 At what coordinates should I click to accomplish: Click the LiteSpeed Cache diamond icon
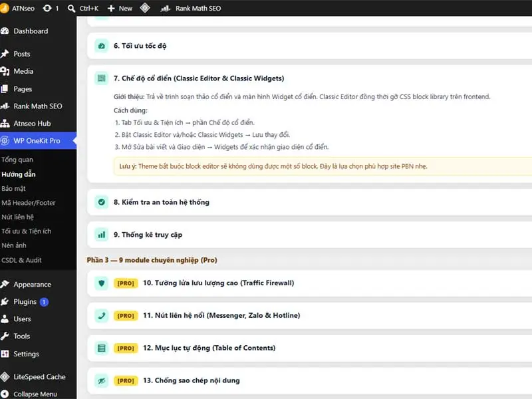coord(5,376)
